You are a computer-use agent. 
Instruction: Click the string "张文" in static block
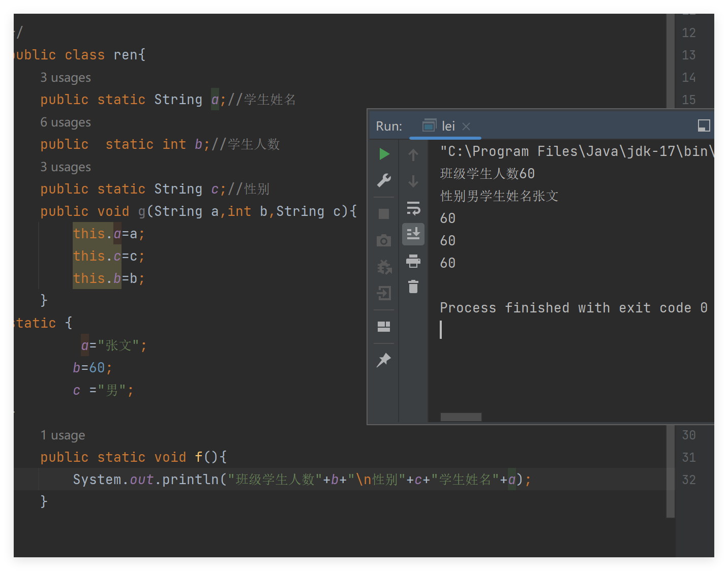[x=118, y=345]
